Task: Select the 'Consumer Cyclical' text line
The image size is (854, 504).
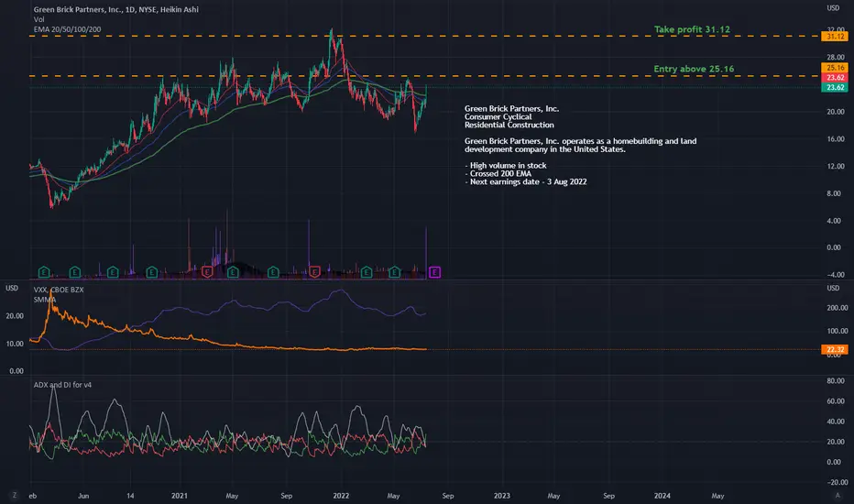Action: pyautogui.click(x=498, y=116)
